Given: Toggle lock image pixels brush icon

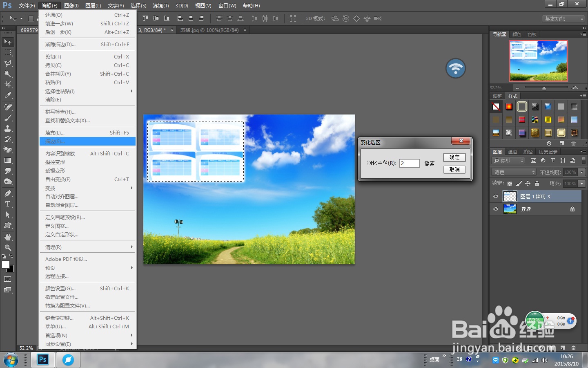Looking at the screenshot, I should tap(519, 184).
